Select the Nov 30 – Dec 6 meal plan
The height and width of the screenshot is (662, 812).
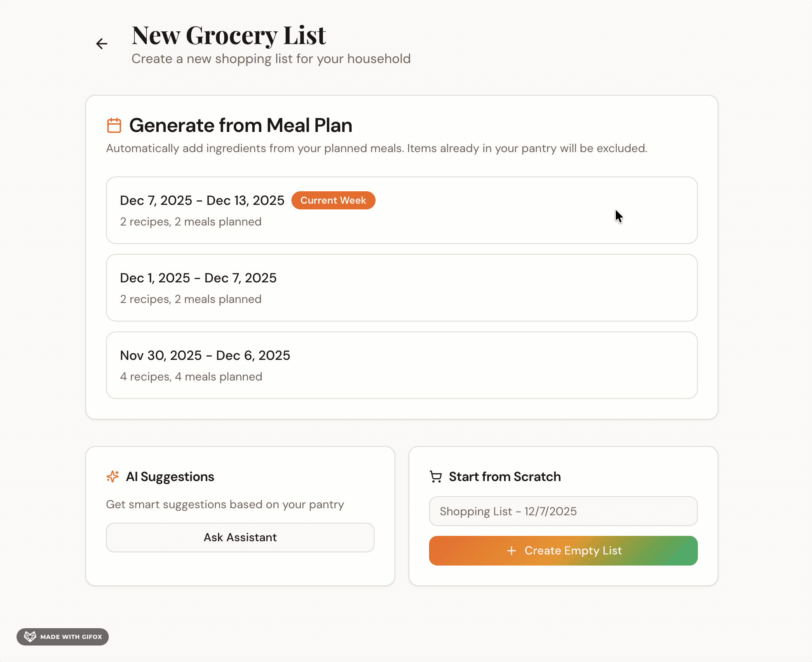pyautogui.click(x=402, y=365)
